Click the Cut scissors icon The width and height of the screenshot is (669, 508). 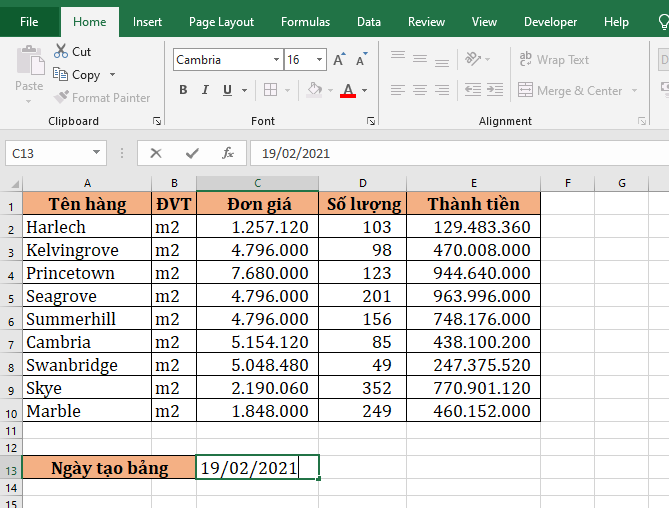[61, 51]
